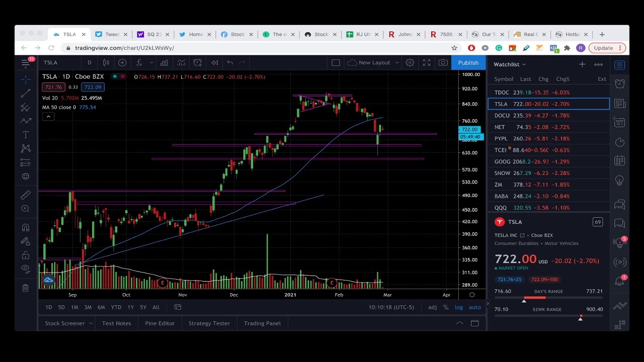Toggle stay-in-drawing-mode pencil lock
The image size is (644, 362).
click(25, 241)
